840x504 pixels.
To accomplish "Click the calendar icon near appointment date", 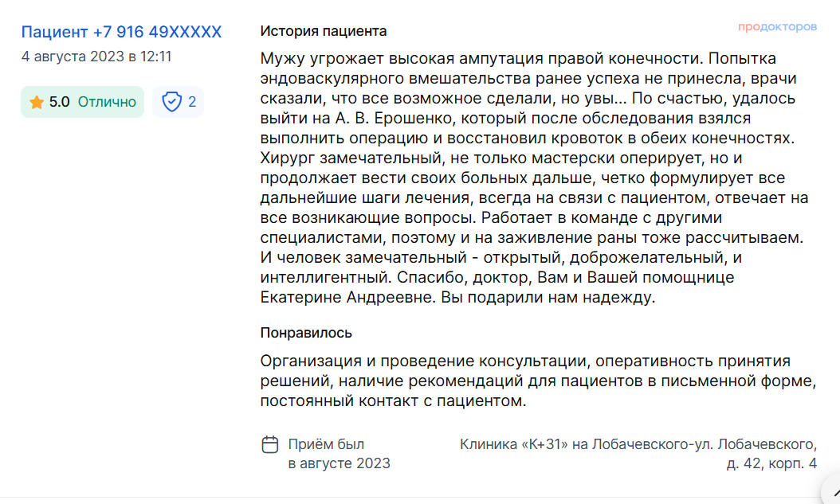I will tap(270, 444).
